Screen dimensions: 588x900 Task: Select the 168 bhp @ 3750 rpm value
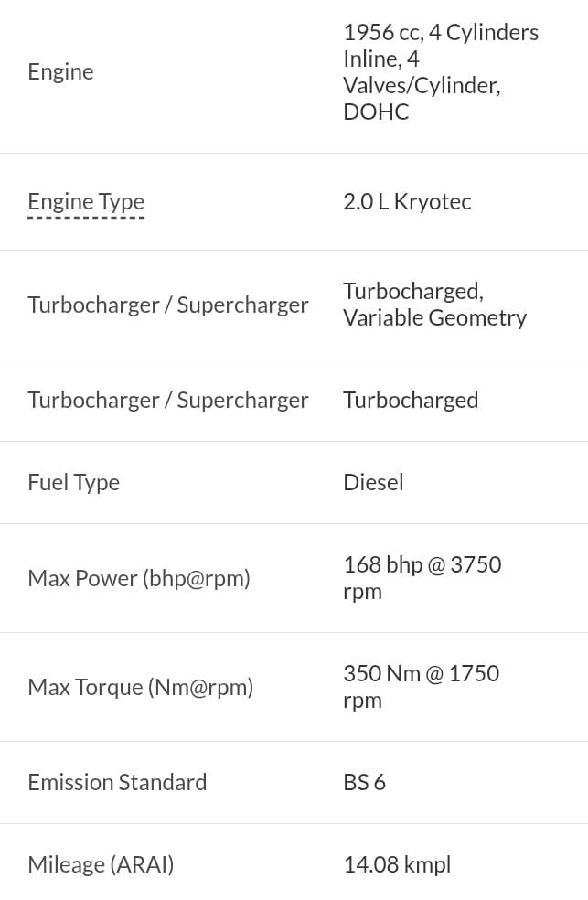422,578
